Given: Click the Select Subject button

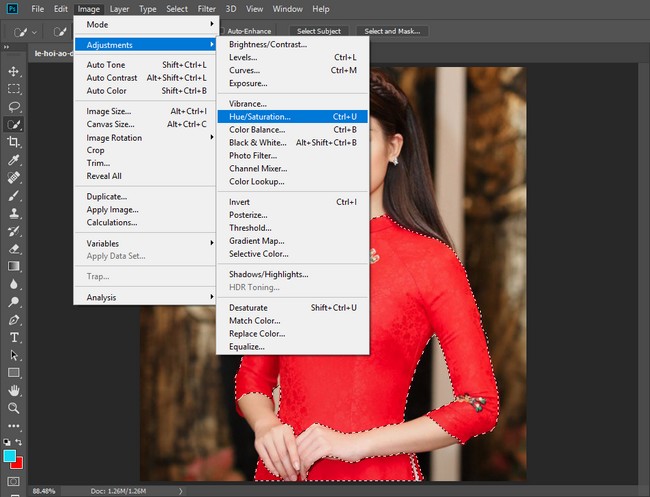Looking at the screenshot, I should coord(319,31).
